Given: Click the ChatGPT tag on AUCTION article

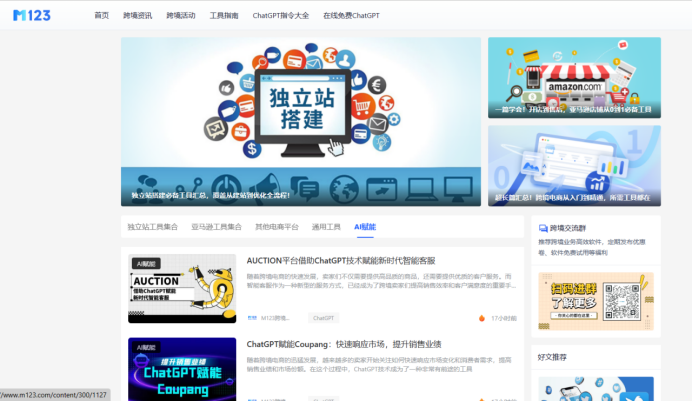Looking at the screenshot, I should (x=324, y=318).
